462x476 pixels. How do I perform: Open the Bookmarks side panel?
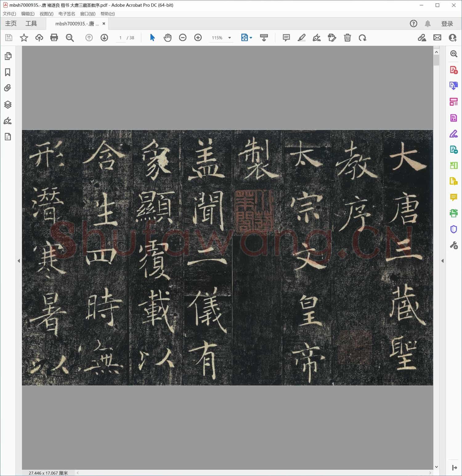click(x=8, y=72)
